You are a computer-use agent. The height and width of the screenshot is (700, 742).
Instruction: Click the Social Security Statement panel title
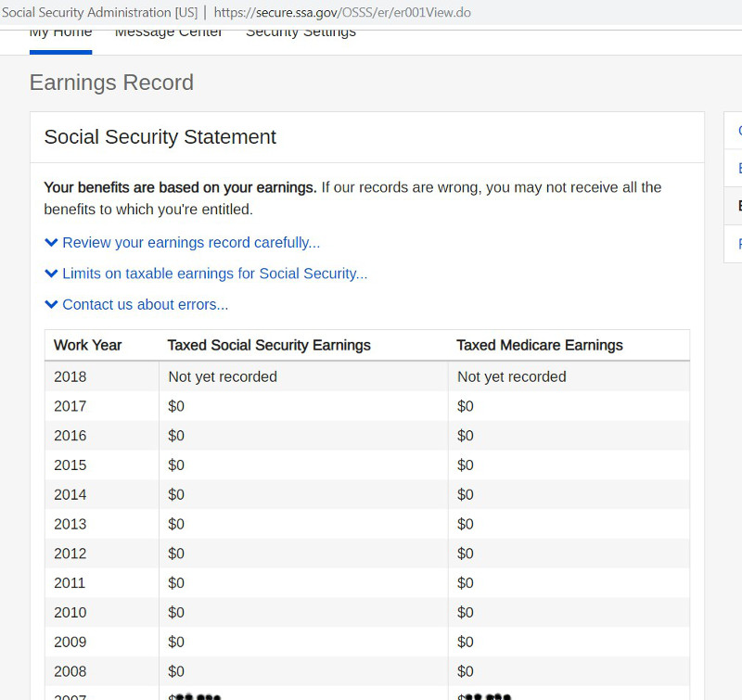160,137
